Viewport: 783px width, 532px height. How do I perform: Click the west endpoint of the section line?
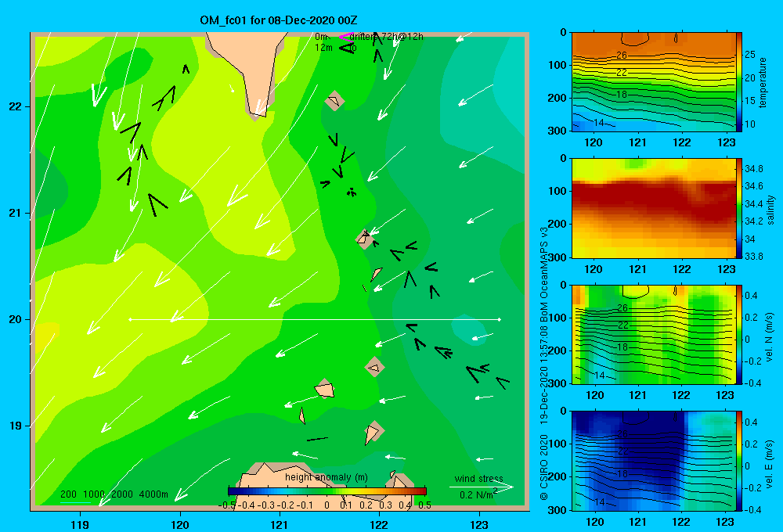(130, 319)
